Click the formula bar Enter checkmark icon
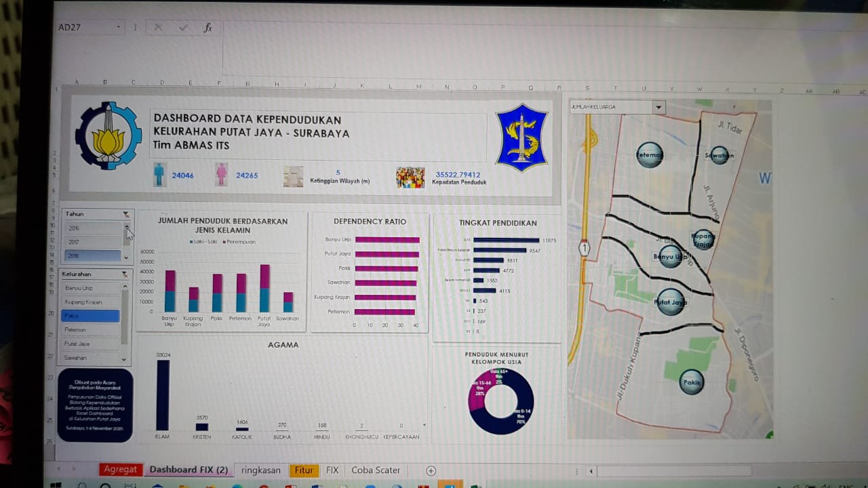The height and width of the screenshot is (488, 868). (183, 28)
